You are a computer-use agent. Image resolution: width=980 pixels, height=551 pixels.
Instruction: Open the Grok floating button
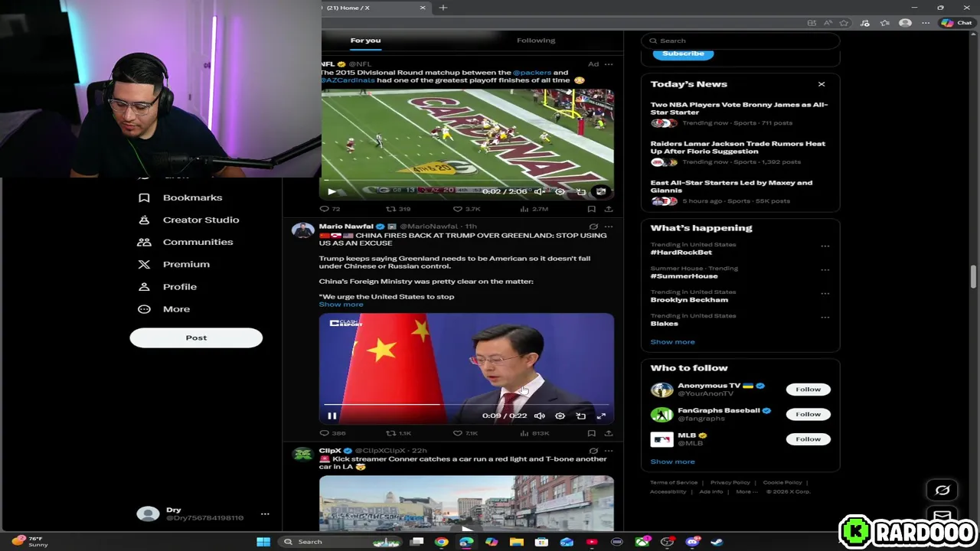pyautogui.click(x=942, y=491)
